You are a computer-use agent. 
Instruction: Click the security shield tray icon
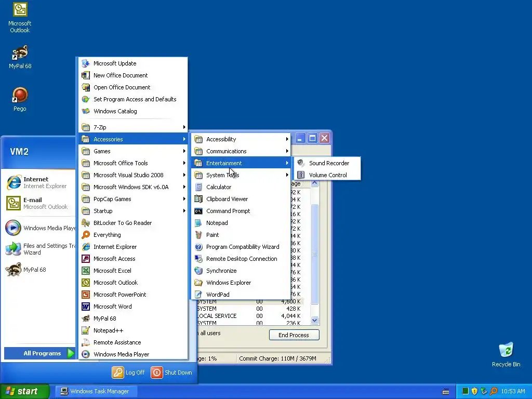pos(475,391)
